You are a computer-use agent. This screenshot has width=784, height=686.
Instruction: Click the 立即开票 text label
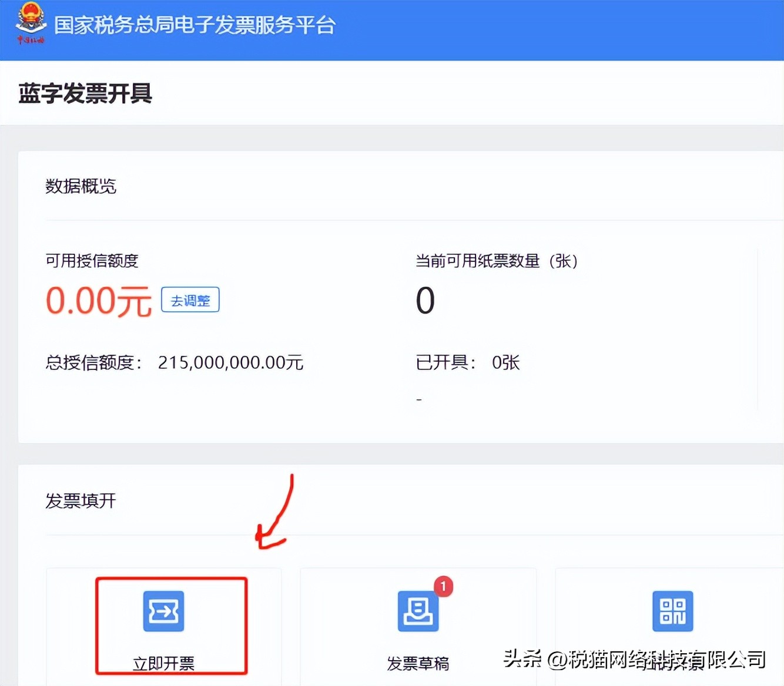(x=163, y=664)
